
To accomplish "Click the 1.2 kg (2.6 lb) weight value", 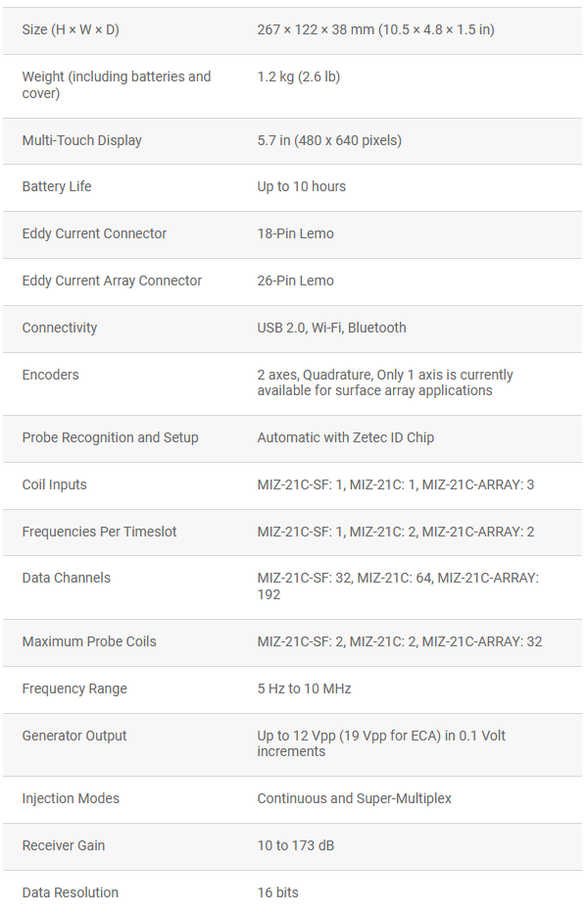I will click(299, 76).
